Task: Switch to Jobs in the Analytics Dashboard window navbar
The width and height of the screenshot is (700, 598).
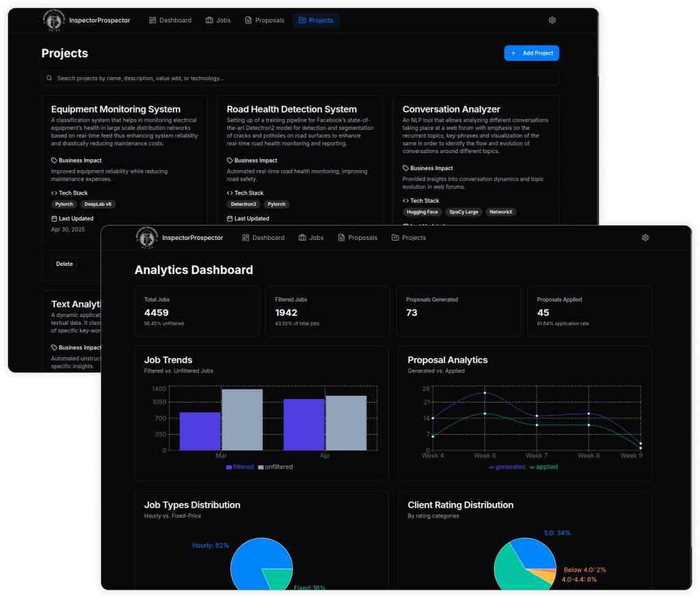Action: 311,237
